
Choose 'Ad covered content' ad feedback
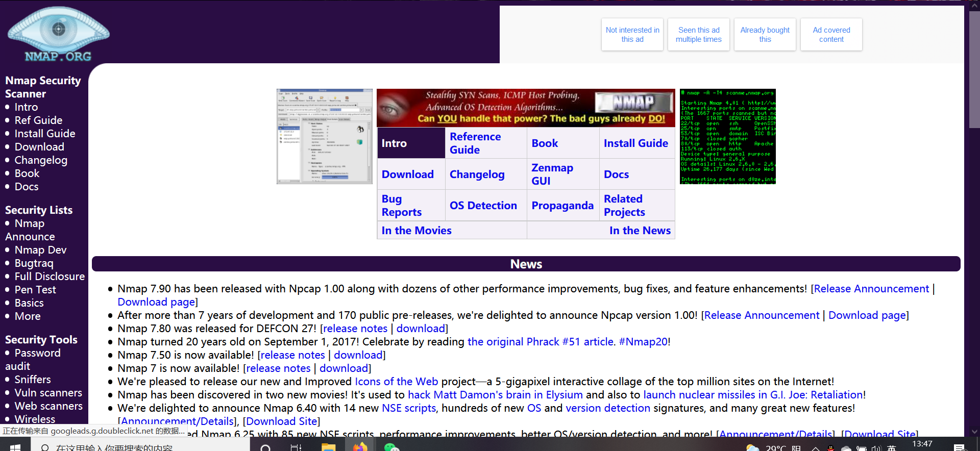point(831,35)
